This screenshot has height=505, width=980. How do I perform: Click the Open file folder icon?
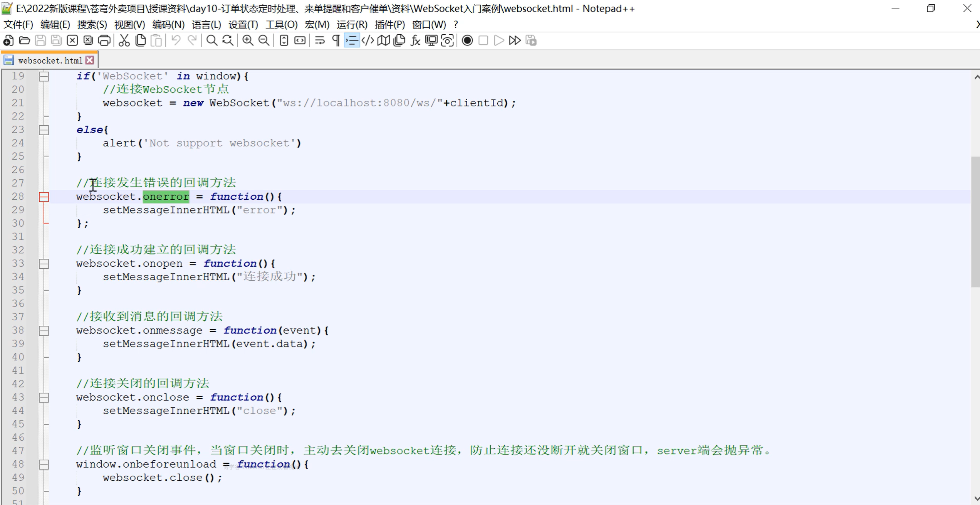[x=24, y=40]
